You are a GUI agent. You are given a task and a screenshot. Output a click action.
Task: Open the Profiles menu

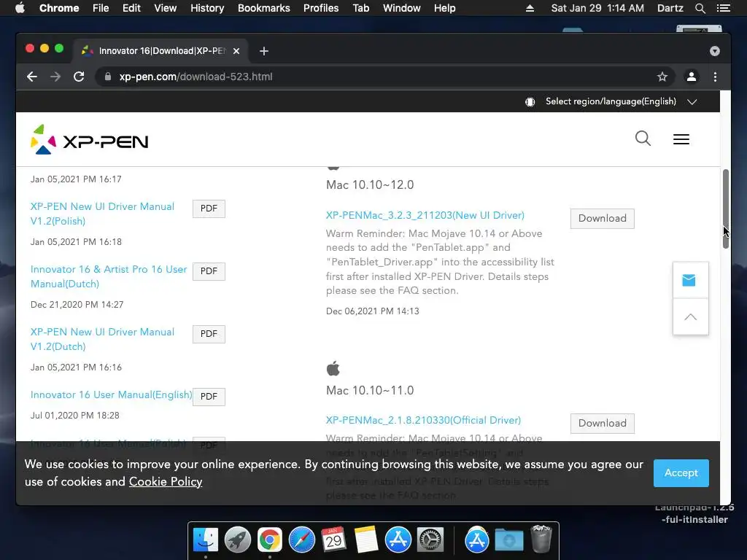pyautogui.click(x=321, y=8)
